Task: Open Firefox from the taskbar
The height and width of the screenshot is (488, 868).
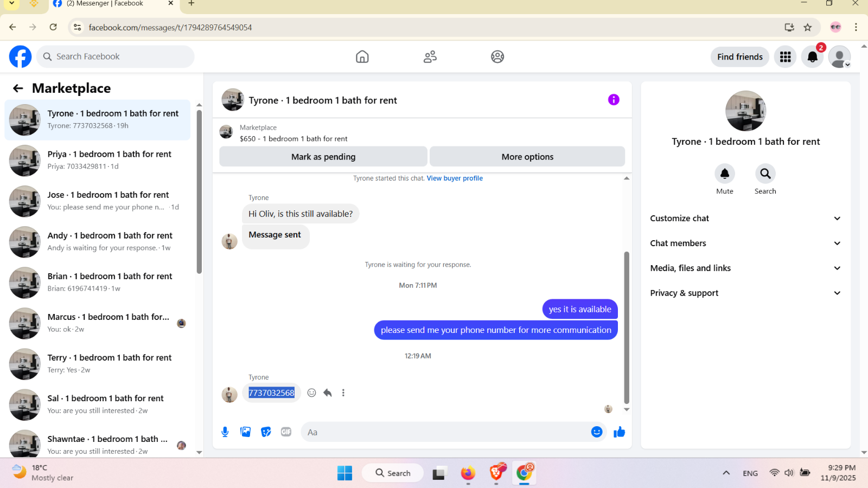Action: tap(468, 473)
